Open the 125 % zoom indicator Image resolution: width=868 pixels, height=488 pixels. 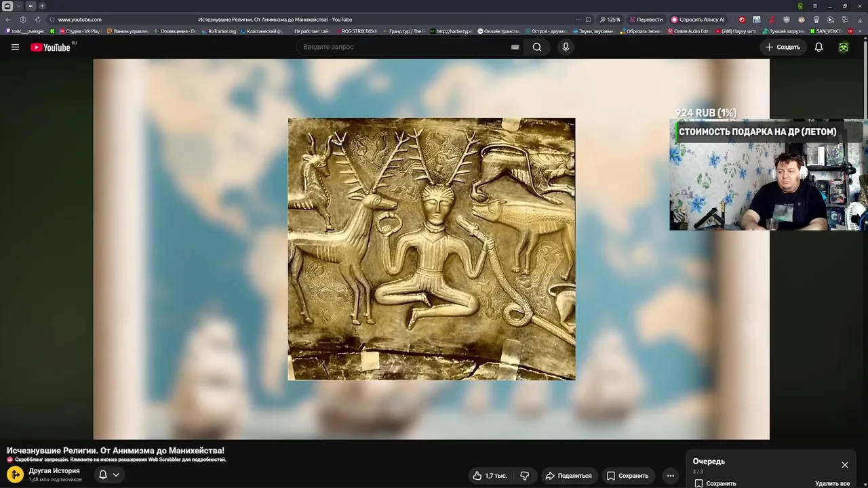(x=610, y=20)
